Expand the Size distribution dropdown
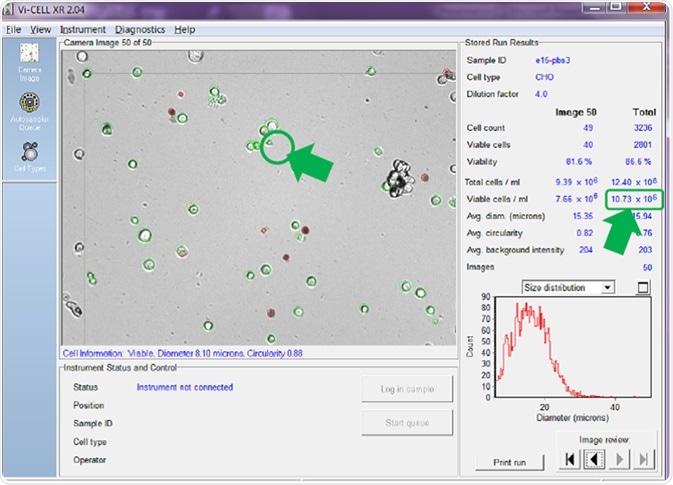This screenshot has height=485, width=673. pyautogui.click(x=609, y=288)
